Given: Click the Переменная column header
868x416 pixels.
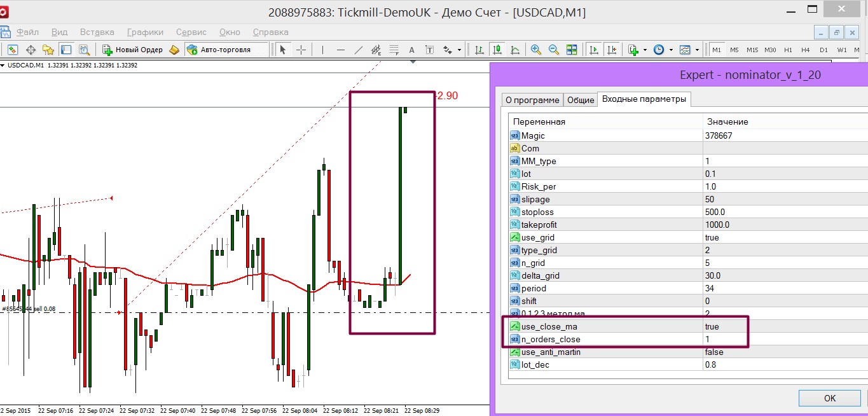Looking at the screenshot, I should pyautogui.click(x=605, y=121).
